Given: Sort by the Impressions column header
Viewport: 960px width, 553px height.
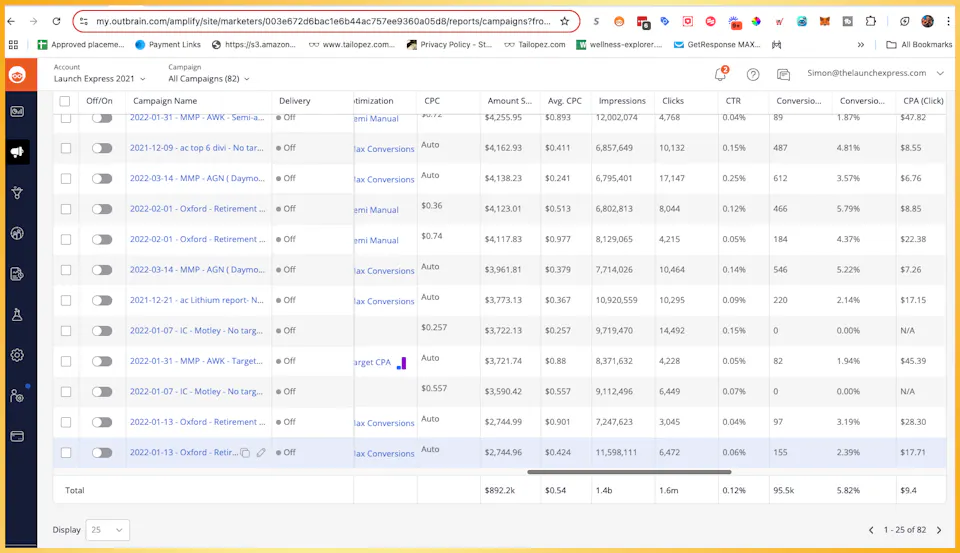Looking at the screenshot, I should (622, 101).
